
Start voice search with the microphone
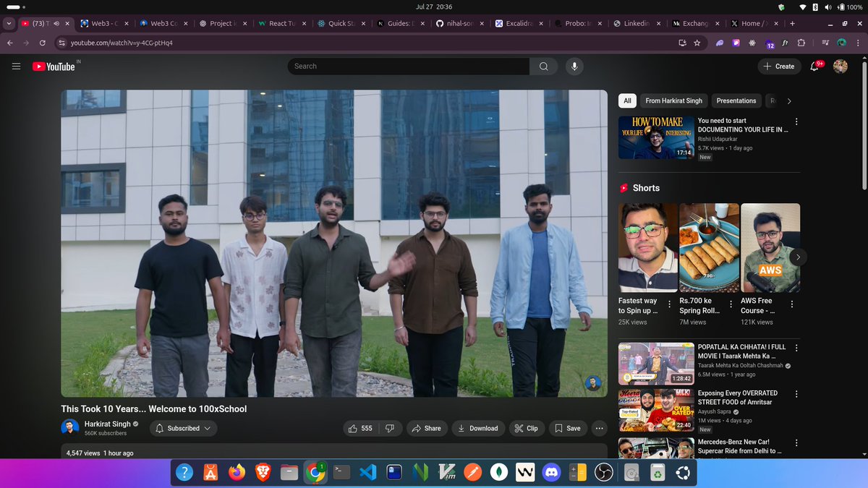[x=574, y=67]
